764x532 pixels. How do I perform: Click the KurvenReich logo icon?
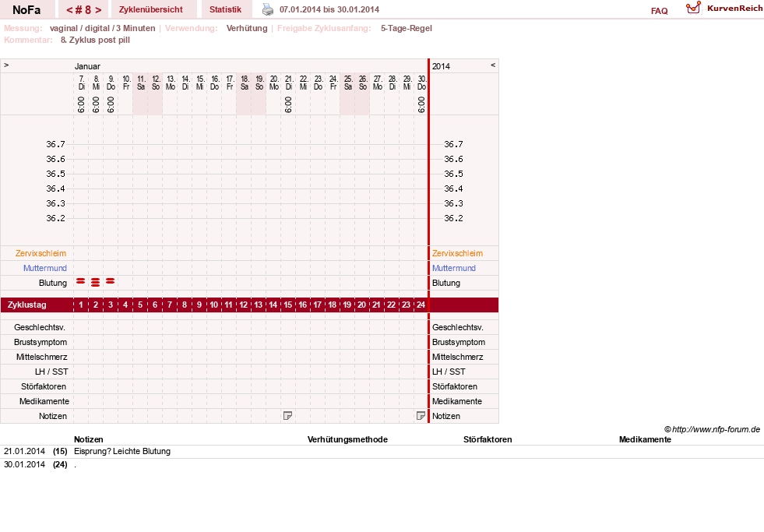(x=693, y=8)
